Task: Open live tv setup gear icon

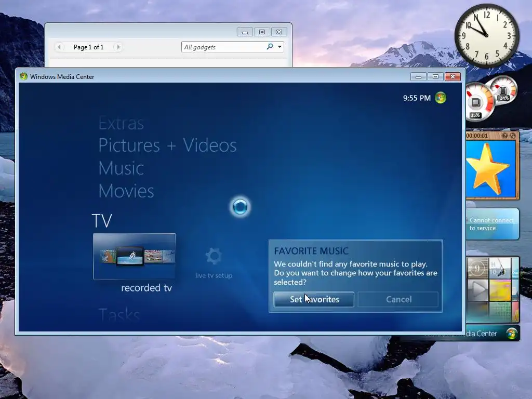Action: click(214, 256)
